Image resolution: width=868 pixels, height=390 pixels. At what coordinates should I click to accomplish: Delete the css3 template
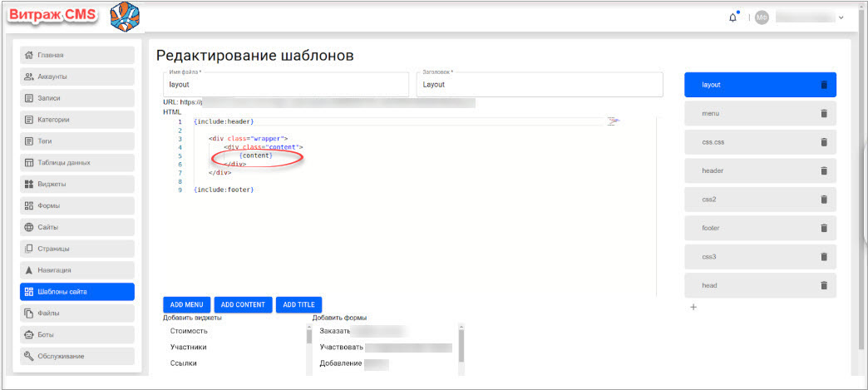(824, 256)
